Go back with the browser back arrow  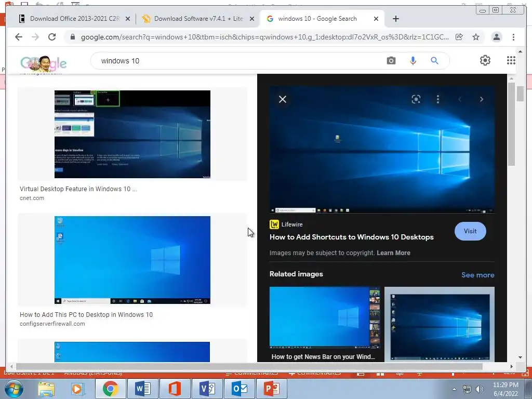[x=19, y=37]
